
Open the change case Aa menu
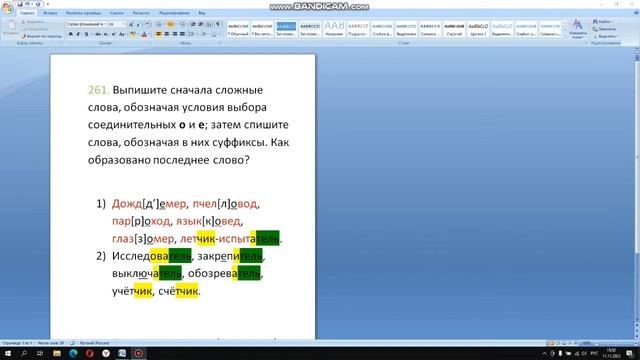click(122, 34)
